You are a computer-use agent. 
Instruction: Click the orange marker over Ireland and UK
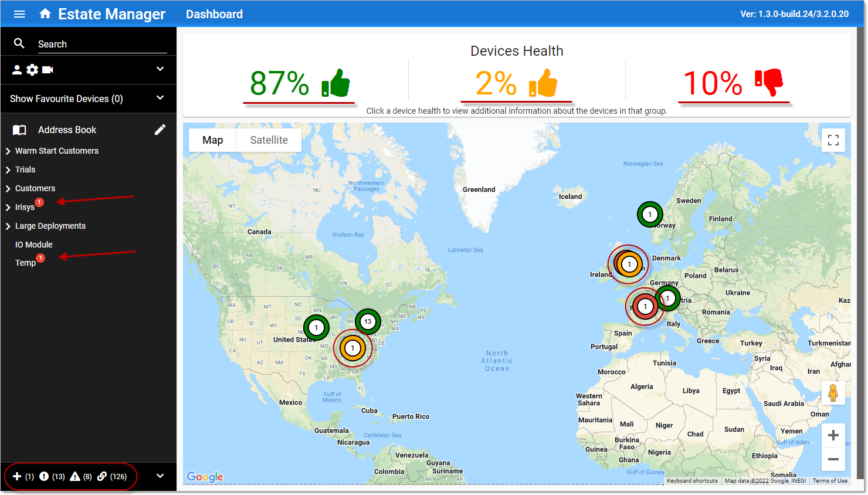tap(629, 265)
